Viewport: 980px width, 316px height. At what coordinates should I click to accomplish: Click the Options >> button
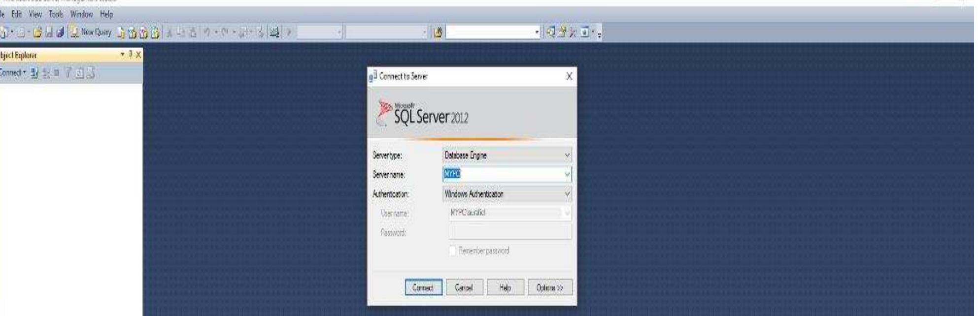pyautogui.click(x=550, y=288)
